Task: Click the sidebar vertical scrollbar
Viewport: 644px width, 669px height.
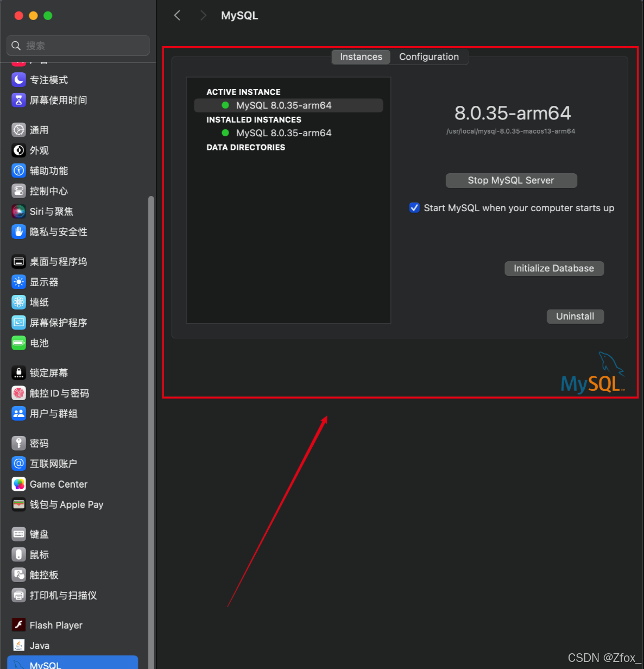Action: [x=151, y=431]
